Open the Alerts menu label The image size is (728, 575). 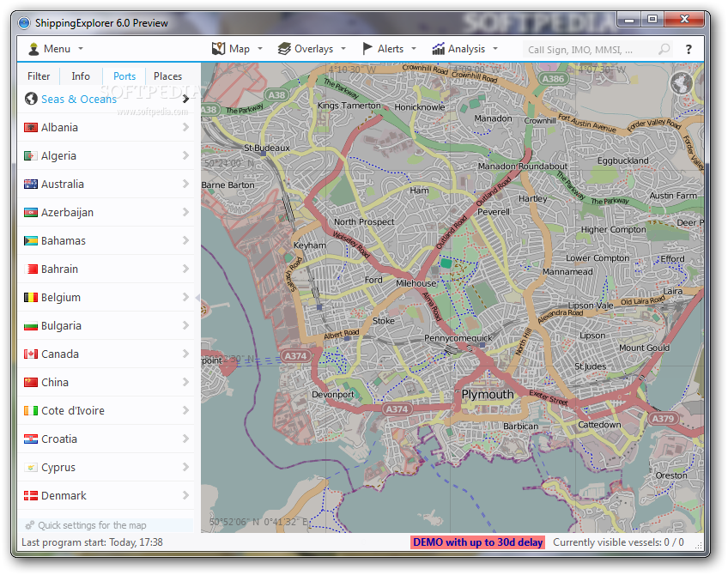point(391,49)
